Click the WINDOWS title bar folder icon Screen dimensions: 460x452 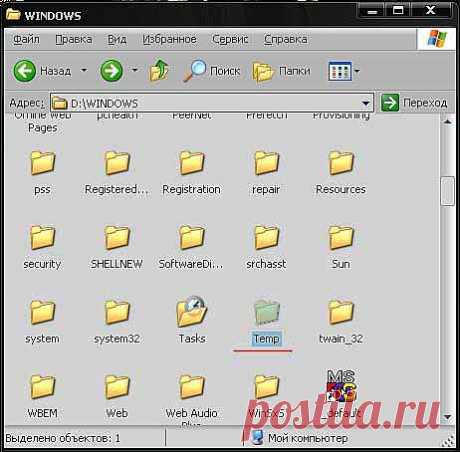point(13,14)
